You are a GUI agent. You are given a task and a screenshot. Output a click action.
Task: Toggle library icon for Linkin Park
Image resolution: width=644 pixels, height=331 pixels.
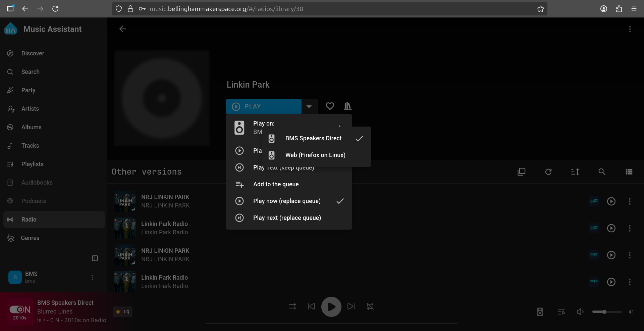tap(348, 106)
